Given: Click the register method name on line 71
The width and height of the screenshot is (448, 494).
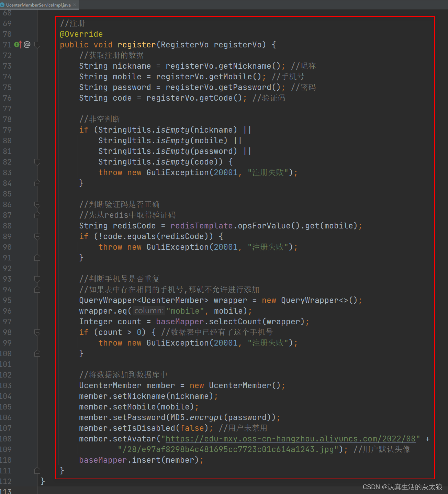Looking at the screenshot, I should (x=137, y=45).
